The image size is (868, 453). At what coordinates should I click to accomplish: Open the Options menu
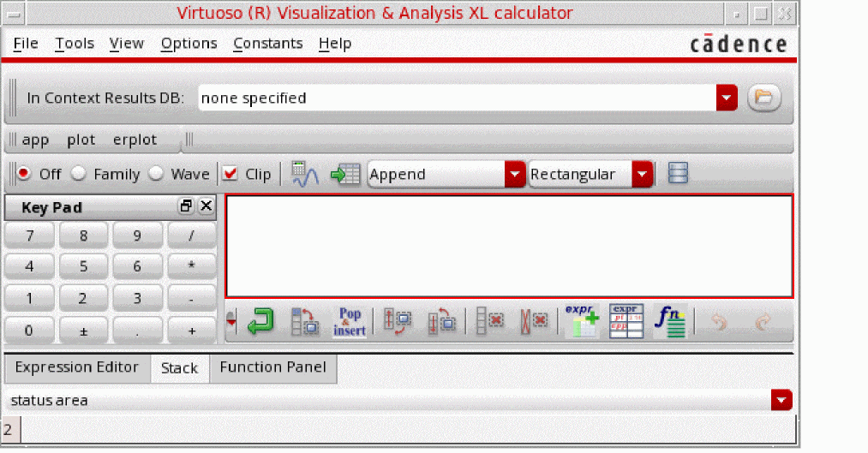pos(189,44)
